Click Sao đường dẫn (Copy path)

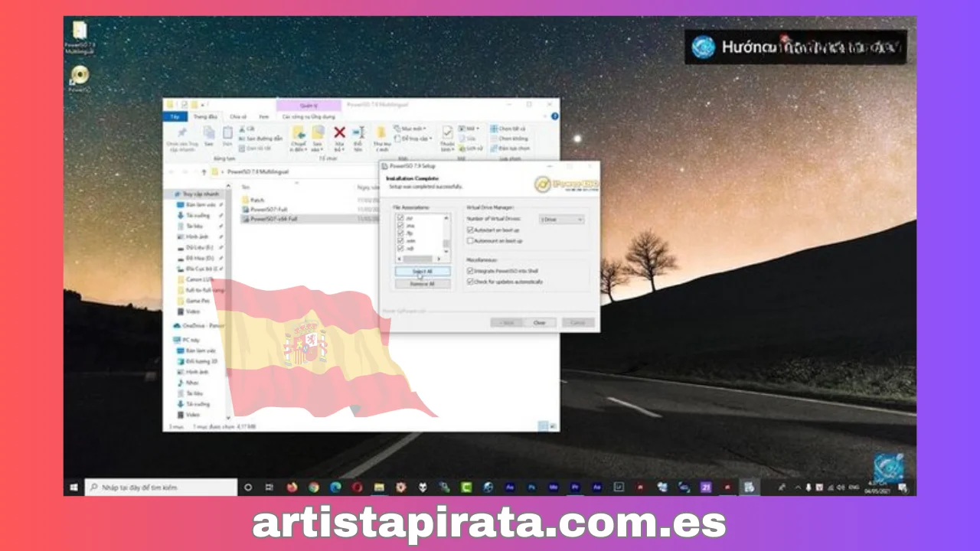[260, 139]
